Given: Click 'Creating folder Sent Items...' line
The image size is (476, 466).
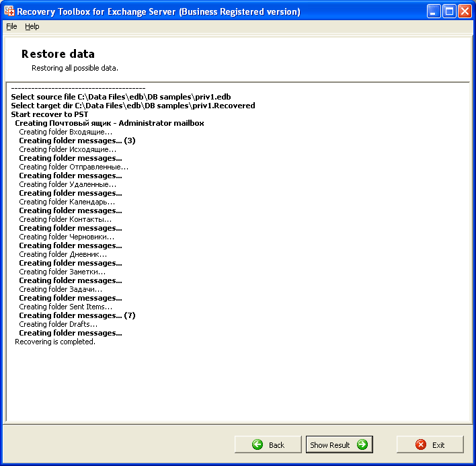Looking at the screenshot, I should (x=66, y=307).
